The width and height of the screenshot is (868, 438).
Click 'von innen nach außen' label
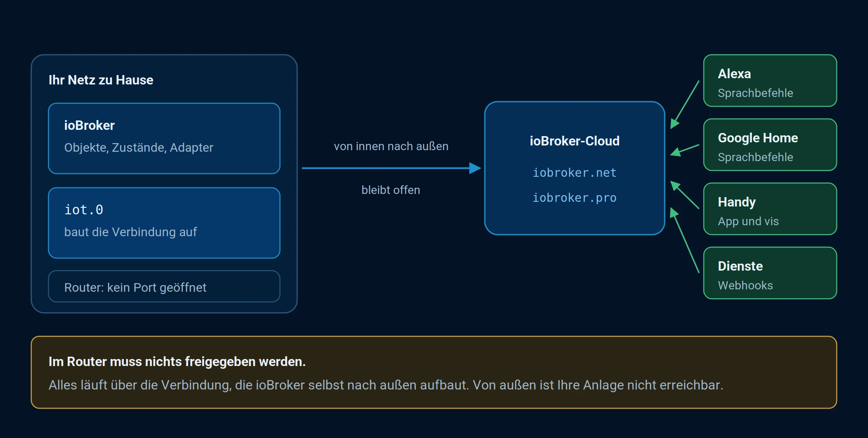(x=391, y=146)
